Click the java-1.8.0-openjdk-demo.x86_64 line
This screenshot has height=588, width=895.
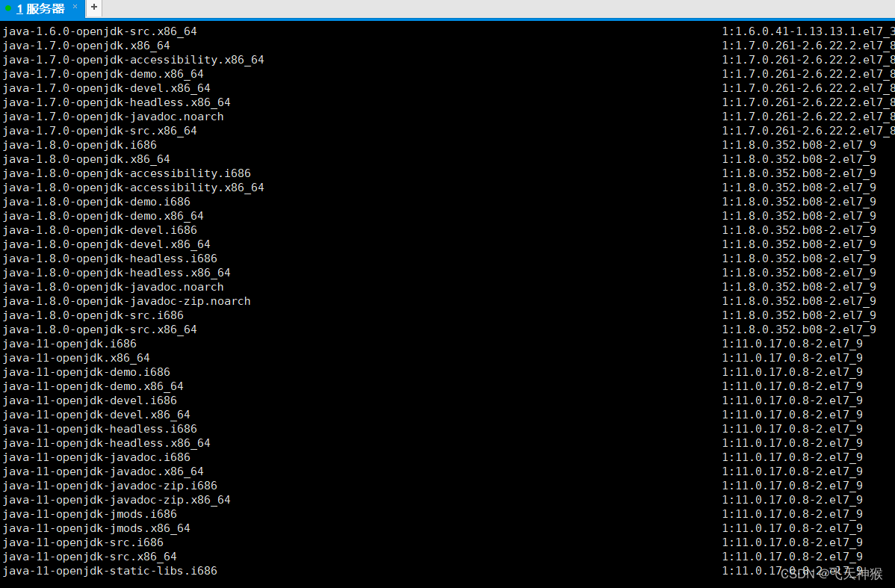[103, 216]
